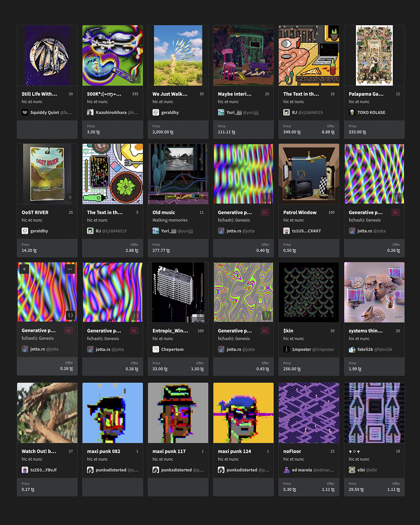
Task: Click the play icon on the OoST RIVER thumbnail
Action: pyautogui.click(x=70, y=197)
